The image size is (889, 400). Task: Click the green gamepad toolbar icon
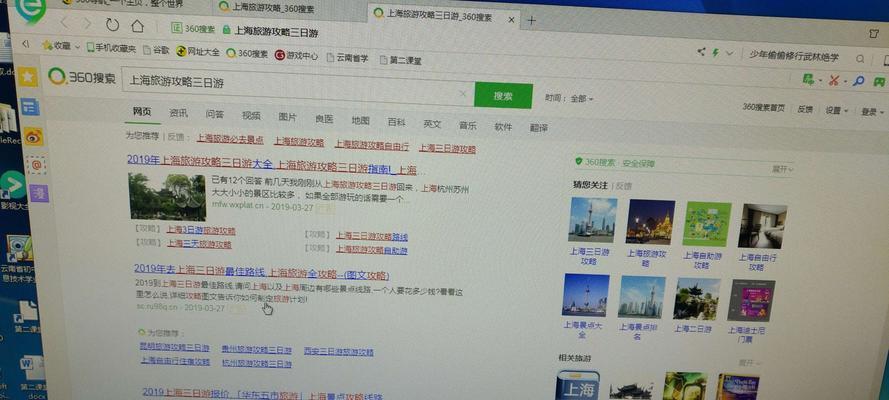(879, 82)
